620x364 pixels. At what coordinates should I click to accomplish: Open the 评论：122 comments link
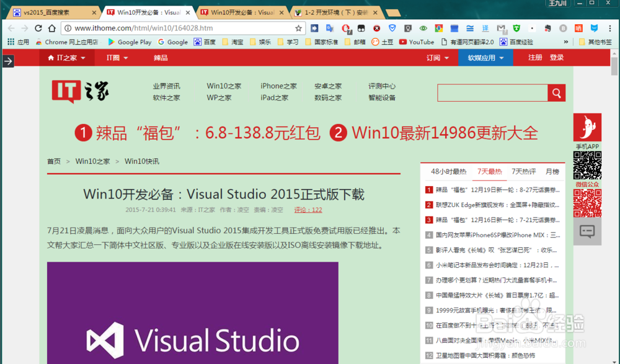click(308, 210)
